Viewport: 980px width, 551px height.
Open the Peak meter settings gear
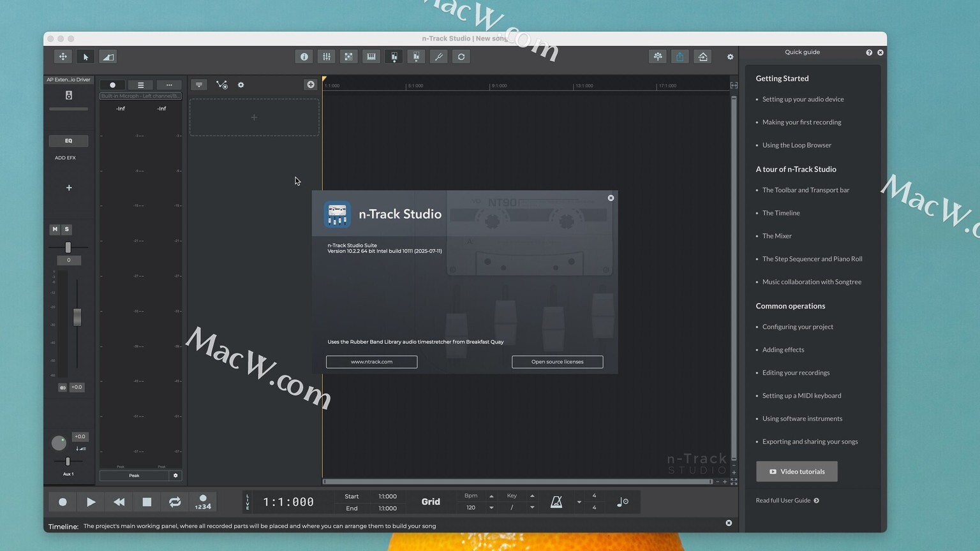coord(175,475)
